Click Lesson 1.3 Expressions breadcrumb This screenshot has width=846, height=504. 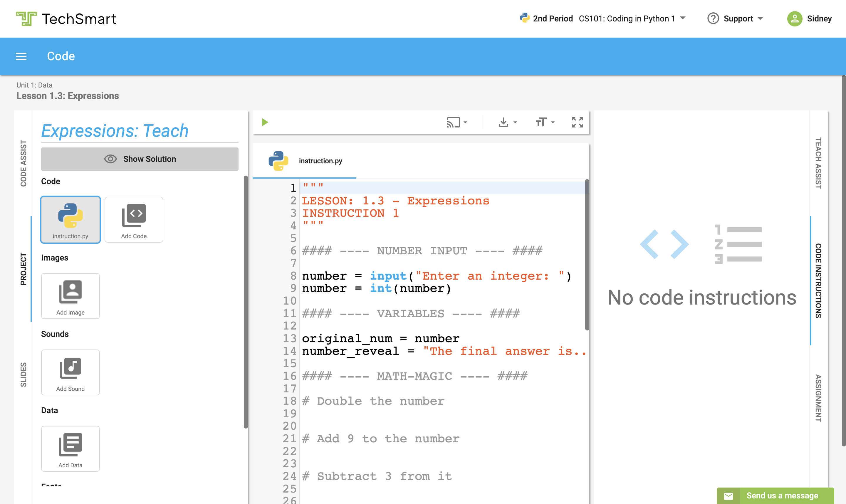(x=67, y=95)
